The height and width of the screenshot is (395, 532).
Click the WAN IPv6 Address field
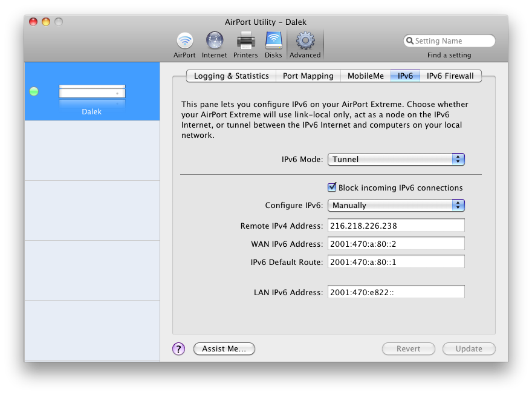396,244
